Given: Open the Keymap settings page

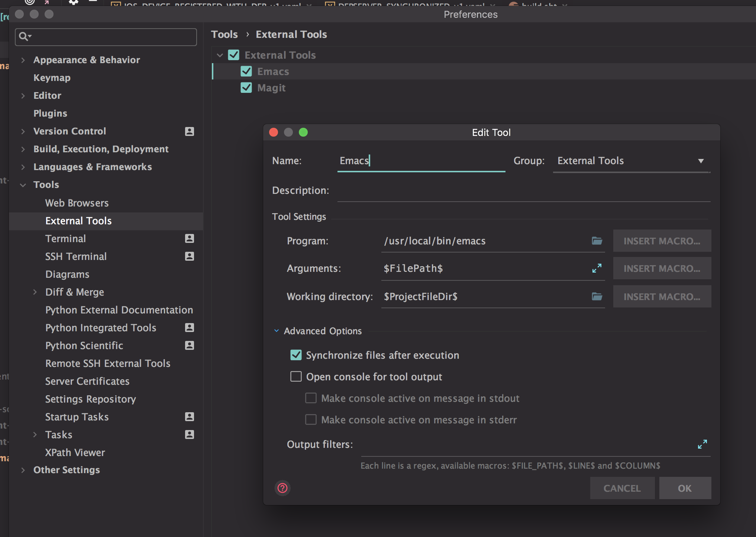Looking at the screenshot, I should [x=52, y=78].
